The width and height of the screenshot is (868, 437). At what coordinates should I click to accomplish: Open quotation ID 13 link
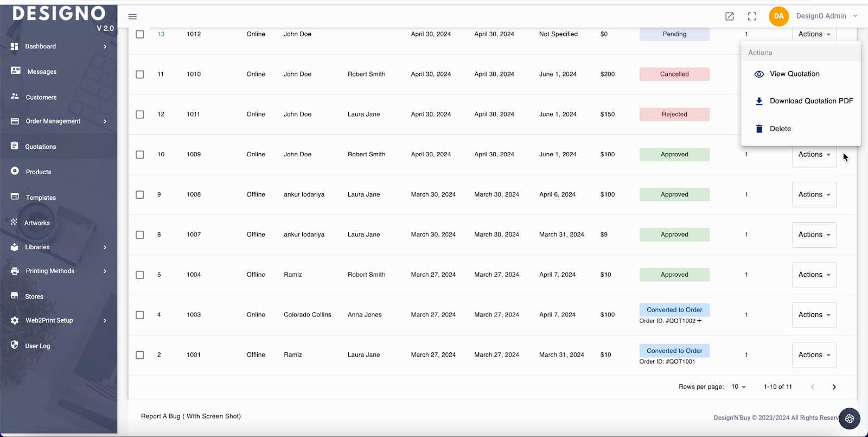coord(161,34)
